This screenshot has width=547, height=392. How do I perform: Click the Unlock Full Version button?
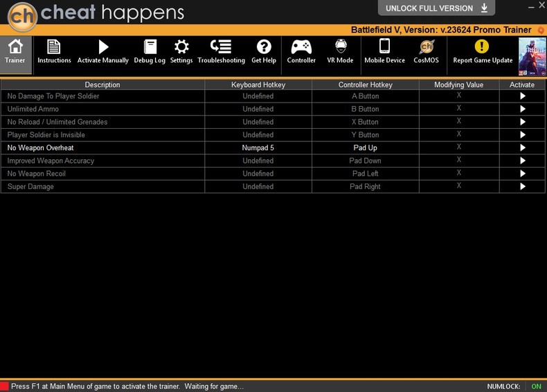tap(436, 8)
